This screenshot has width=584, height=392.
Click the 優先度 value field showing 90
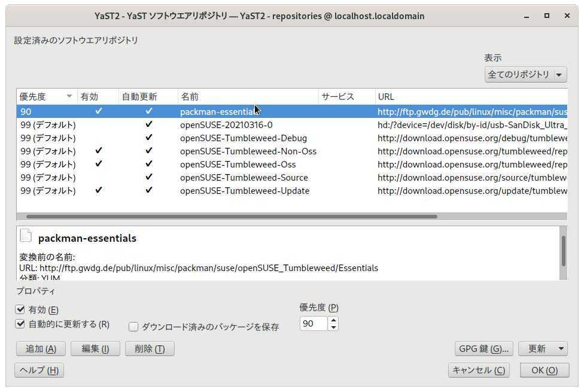(x=314, y=323)
